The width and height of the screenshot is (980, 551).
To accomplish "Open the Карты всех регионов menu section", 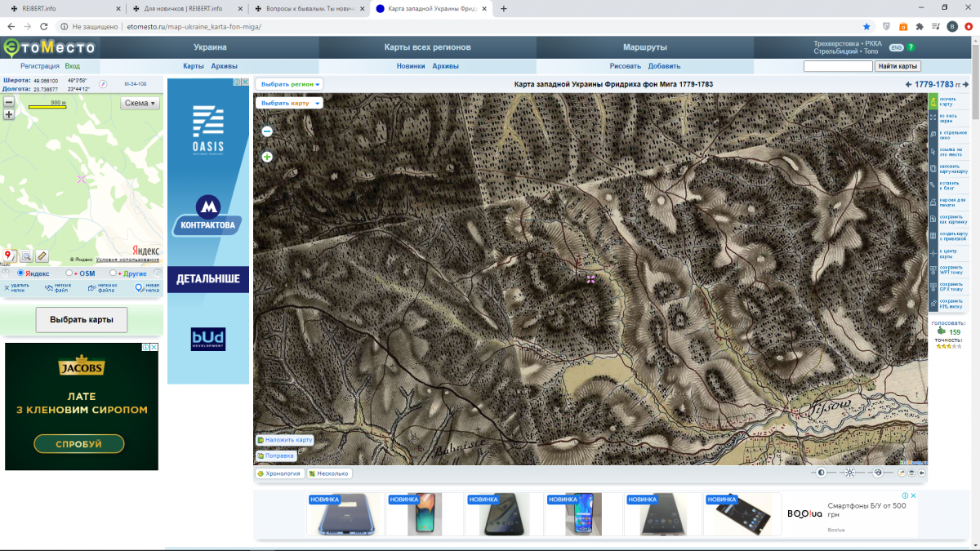I will tap(428, 47).
